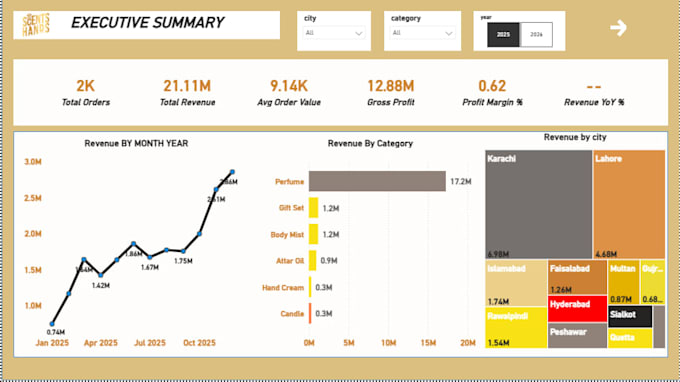This screenshot has width=680, height=382.
Task: Select the Candle bar
Action: pos(310,313)
